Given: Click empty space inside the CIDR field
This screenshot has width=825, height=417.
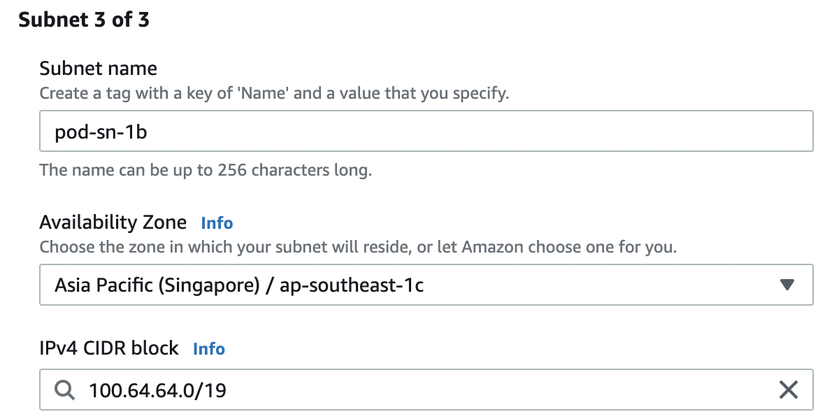Looking at the screenshot, I should 500,390.
